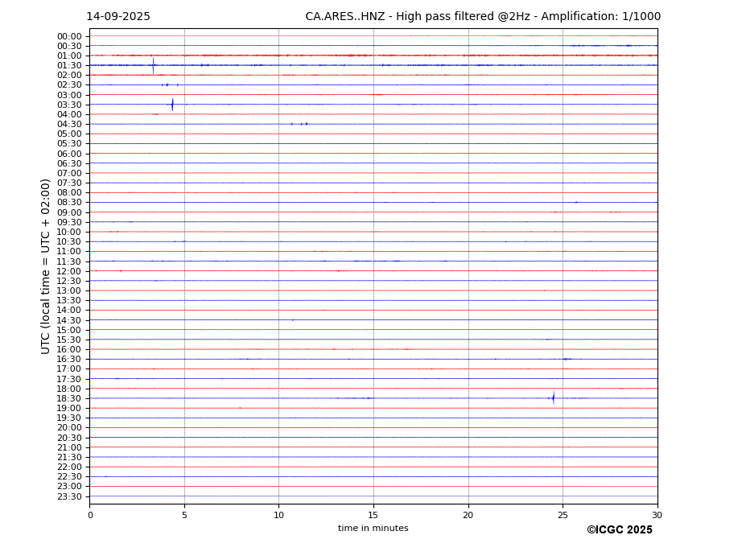Click the x-axis tick label 10
Image resolution: width=746 pixels, height=560 pixels.
pos(278,515)
